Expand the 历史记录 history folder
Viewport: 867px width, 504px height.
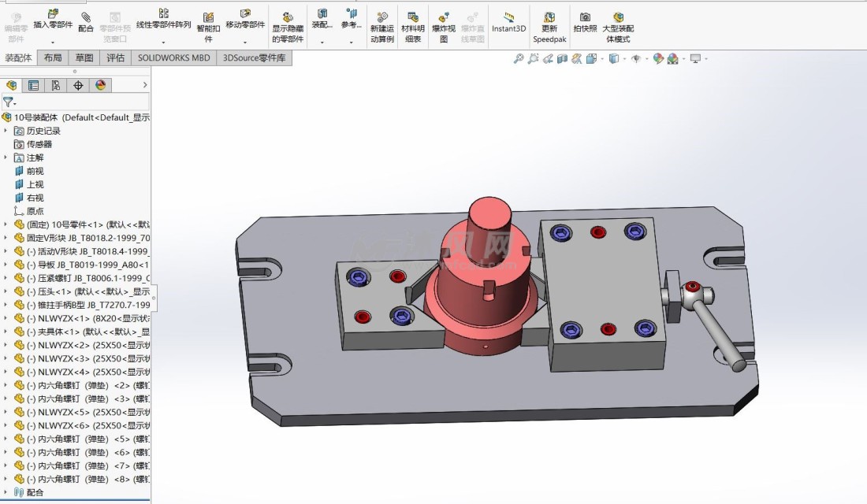point(6,131)
